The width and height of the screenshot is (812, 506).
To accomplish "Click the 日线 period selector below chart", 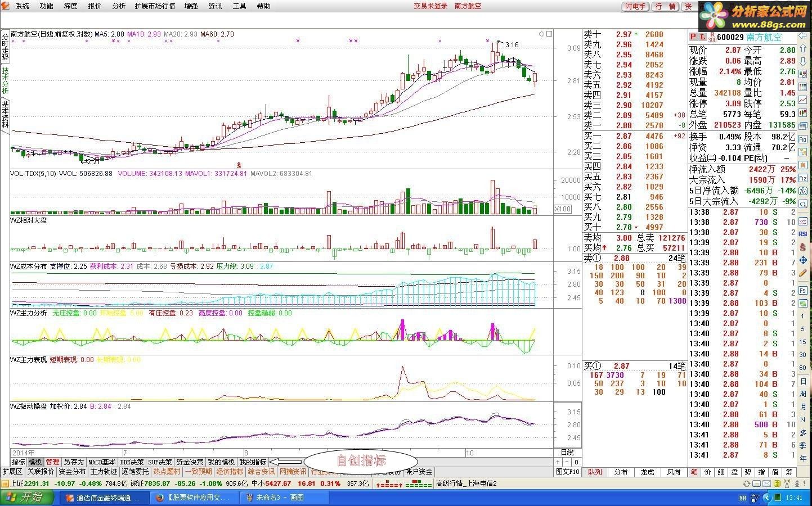I will tap(567, 453).
